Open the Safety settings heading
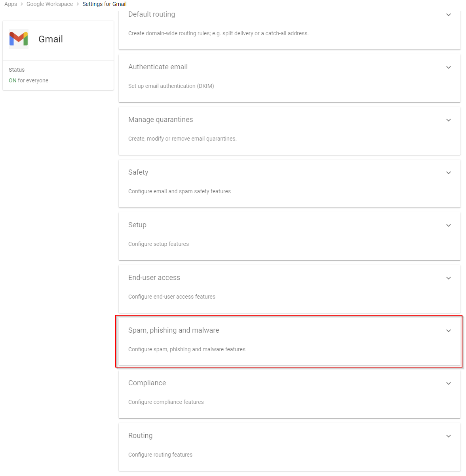This screenshot has width=466, height=476. pyautogui.click(x=138, y=172)
